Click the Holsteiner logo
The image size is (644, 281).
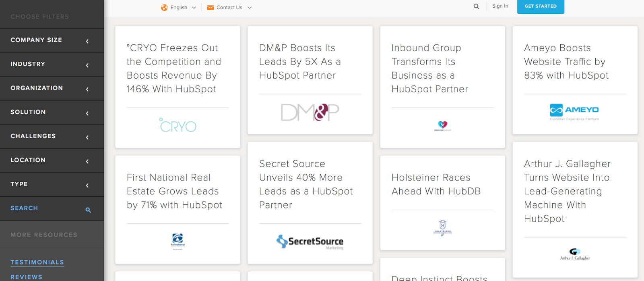[x=442, y=228]
